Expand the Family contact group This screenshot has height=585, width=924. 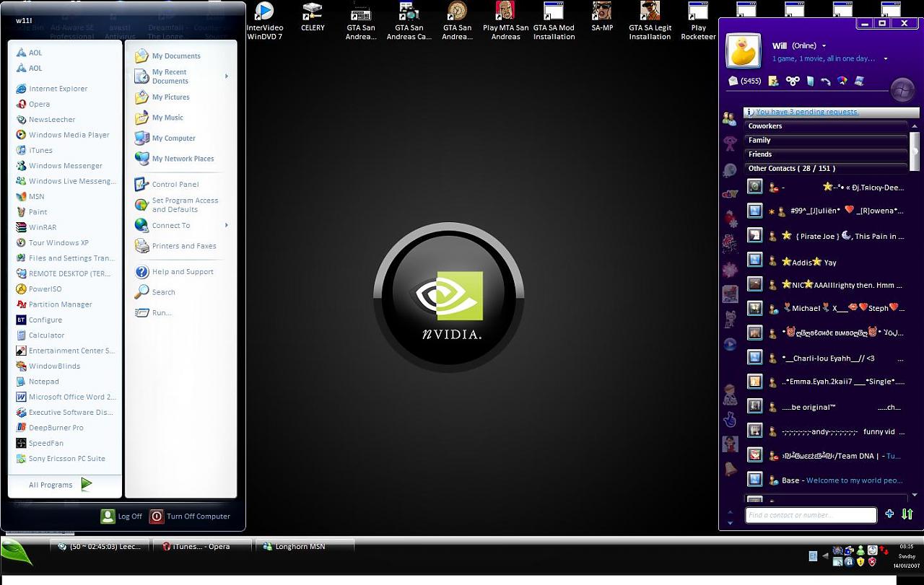(x=825, y=140)
